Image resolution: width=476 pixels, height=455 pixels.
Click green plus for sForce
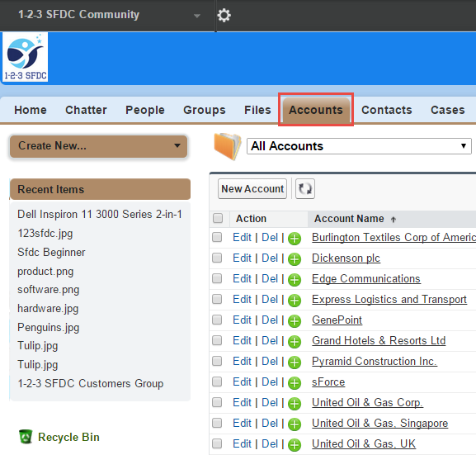(295, 383)
